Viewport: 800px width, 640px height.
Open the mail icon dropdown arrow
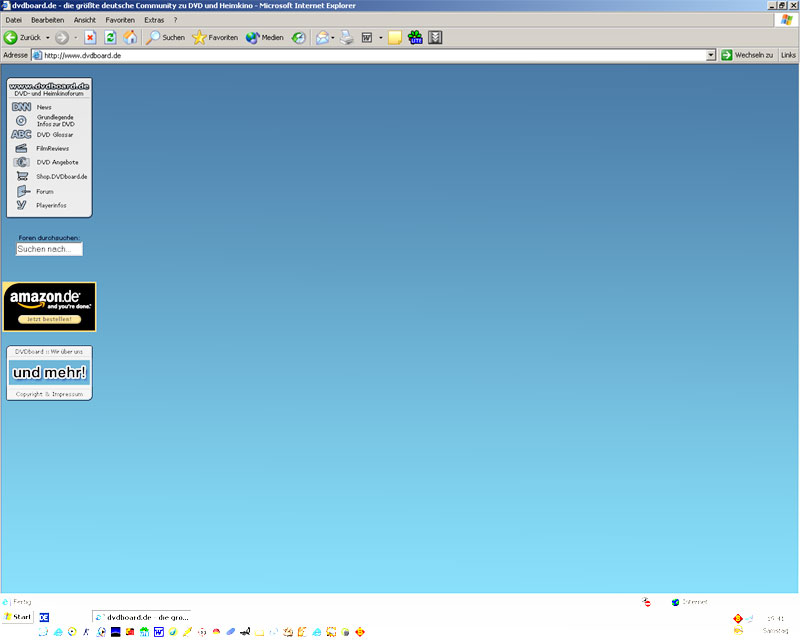point(333,38)
